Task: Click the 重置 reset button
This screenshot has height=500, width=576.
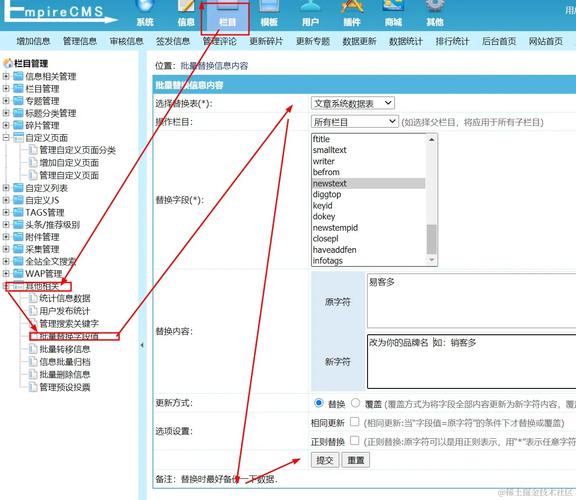Action: pyautogui.click(x=356, y=460)
